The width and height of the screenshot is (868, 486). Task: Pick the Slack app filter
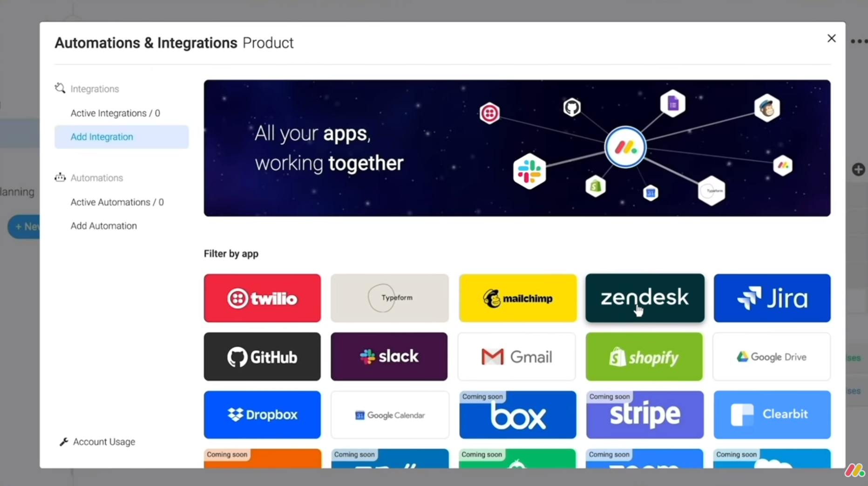click(389, 356)
